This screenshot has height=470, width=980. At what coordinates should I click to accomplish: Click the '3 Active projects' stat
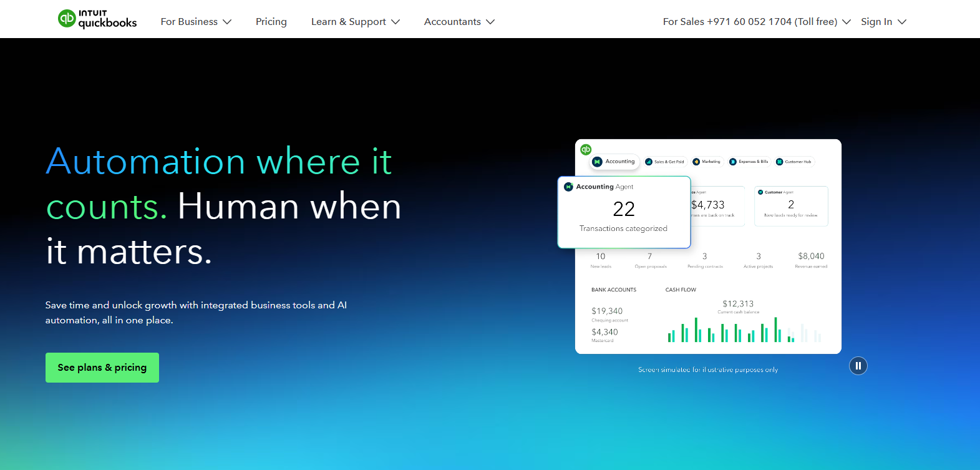[758, 260]
